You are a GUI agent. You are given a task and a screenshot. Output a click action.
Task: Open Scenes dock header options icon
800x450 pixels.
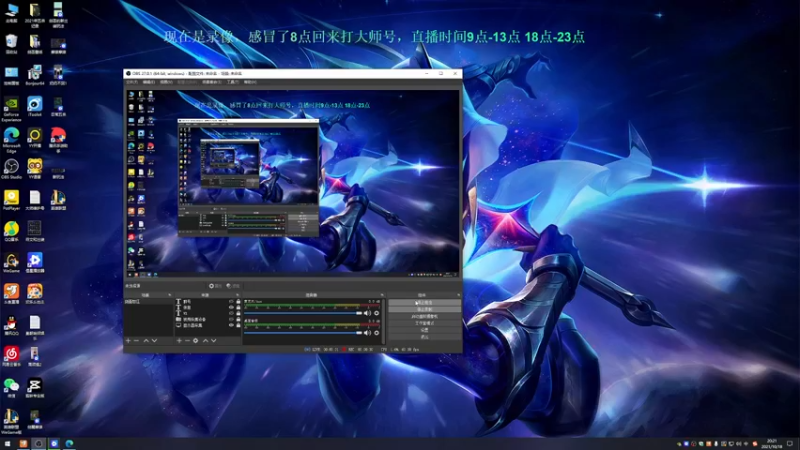point(170,295)
